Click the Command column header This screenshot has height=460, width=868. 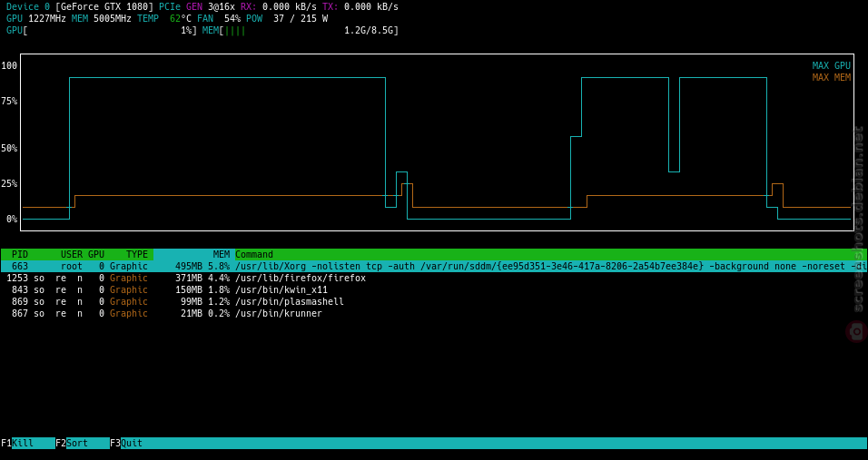[254, 254]
